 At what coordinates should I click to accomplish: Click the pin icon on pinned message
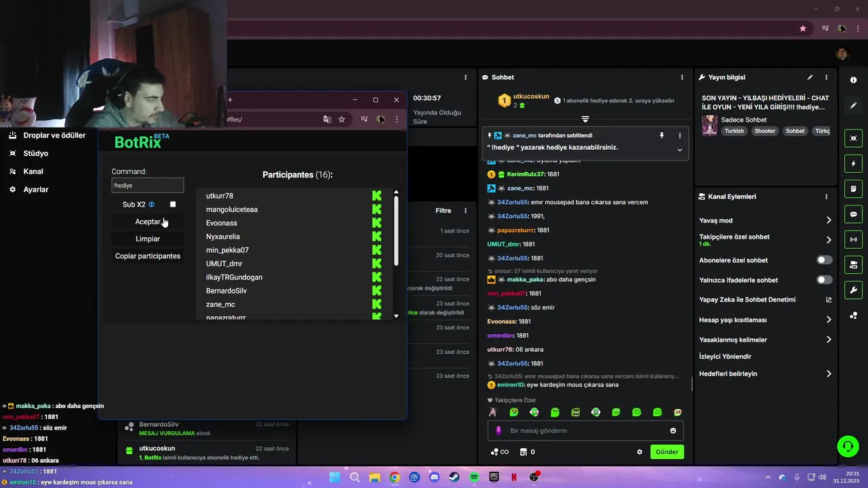(x=662, y=136)
